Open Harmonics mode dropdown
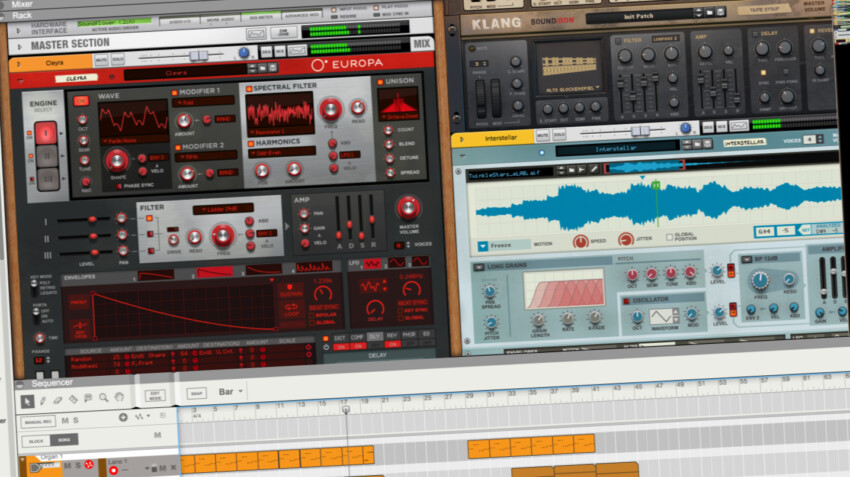850x477 pixels. pos(281,153)
